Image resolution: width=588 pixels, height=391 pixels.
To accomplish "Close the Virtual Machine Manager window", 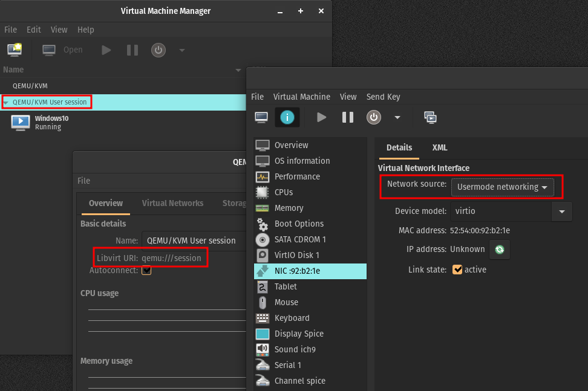I will point(321,11).
